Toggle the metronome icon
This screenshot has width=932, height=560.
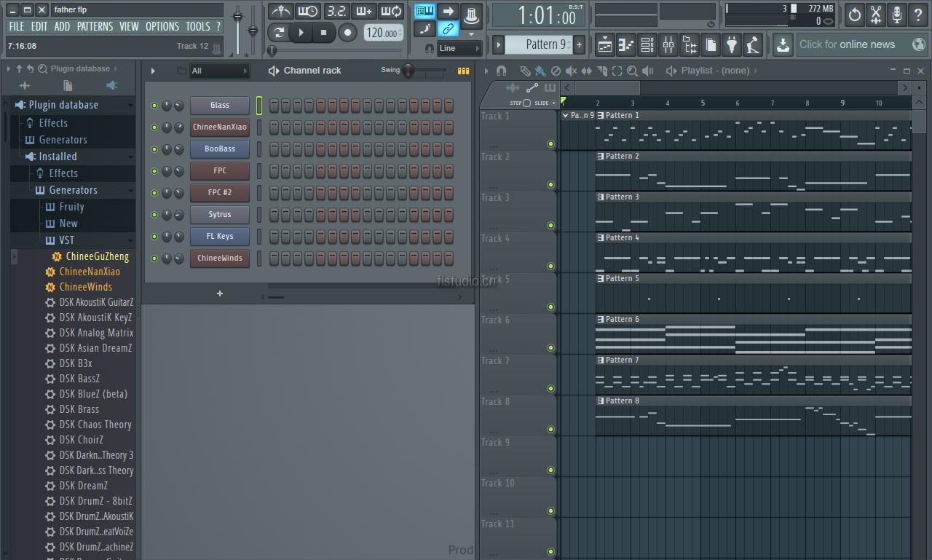pyautogui.click(x=280, y=11)
